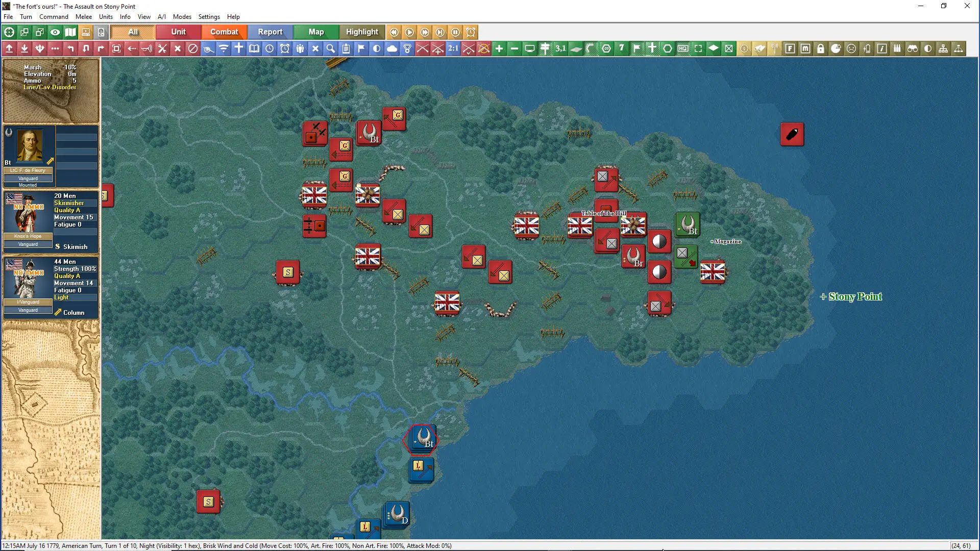Click the zoom out minus icon
The height and width of the screenshot is (551, 980).
pos(514,48)
